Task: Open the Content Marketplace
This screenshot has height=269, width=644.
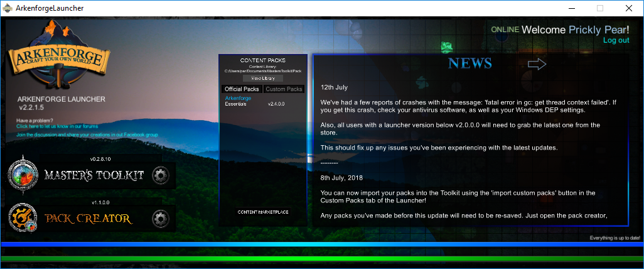Action: point(263,212)
